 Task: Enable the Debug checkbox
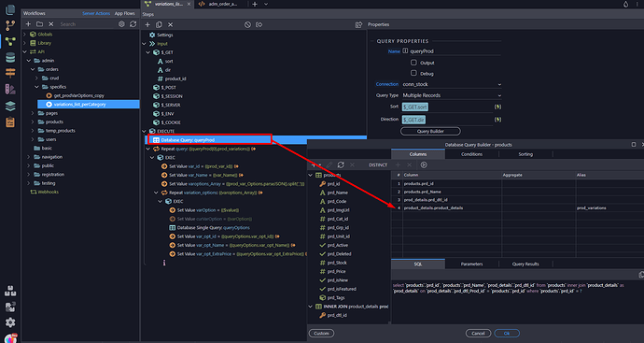[413, 73]
